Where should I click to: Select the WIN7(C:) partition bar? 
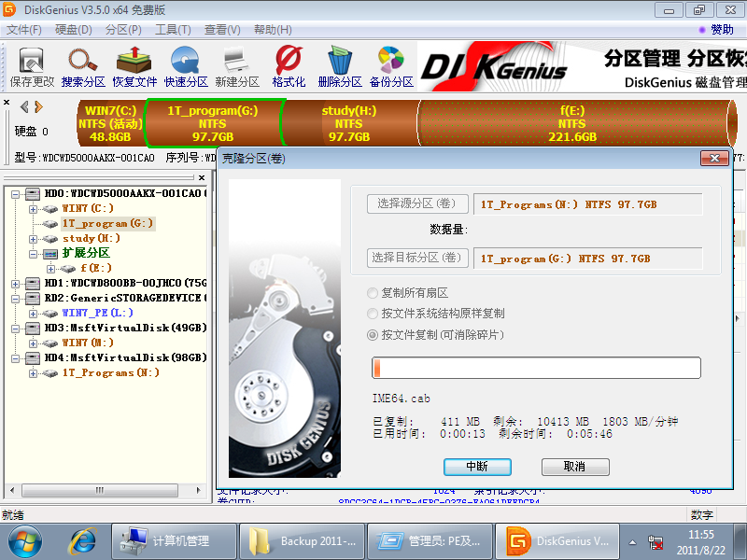[x=110, y=123]
